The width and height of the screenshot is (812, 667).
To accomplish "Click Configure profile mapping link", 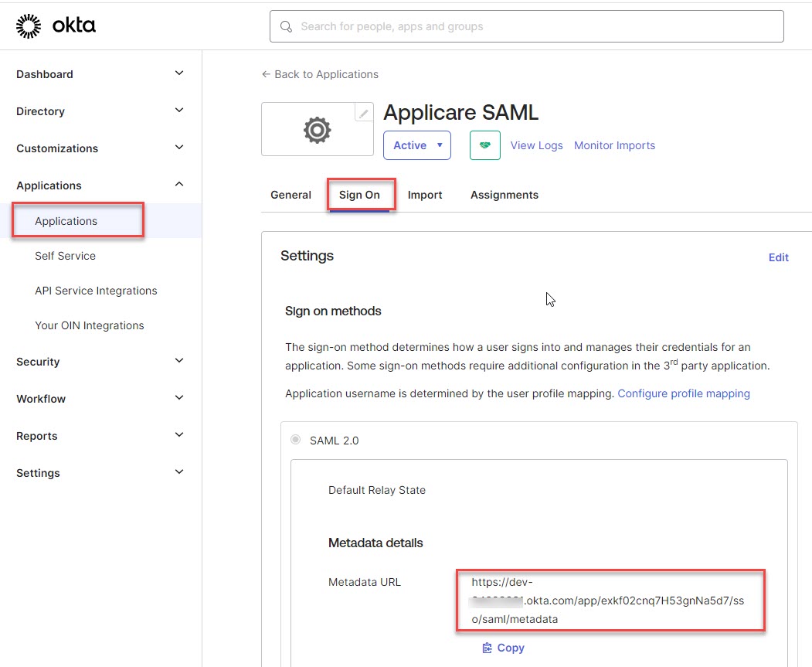I will [x=683, y=393].
